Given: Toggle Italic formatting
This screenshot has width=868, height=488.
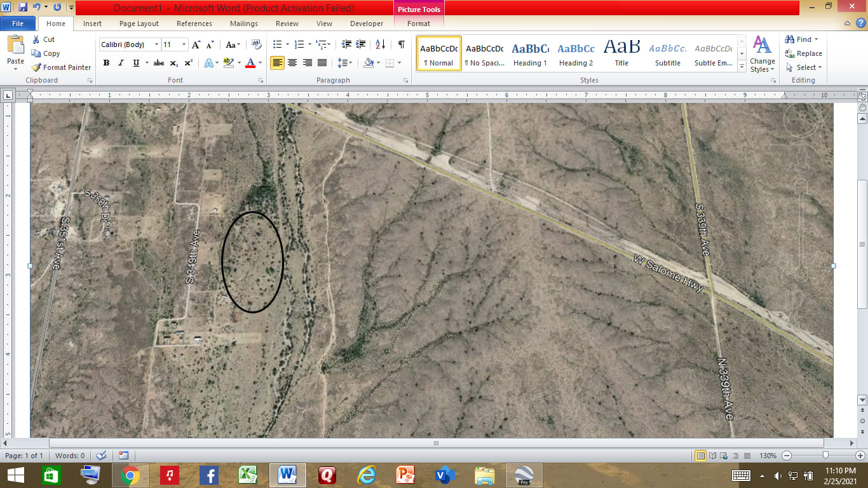Looking at the screenshot, I should [x=121, y=63].
